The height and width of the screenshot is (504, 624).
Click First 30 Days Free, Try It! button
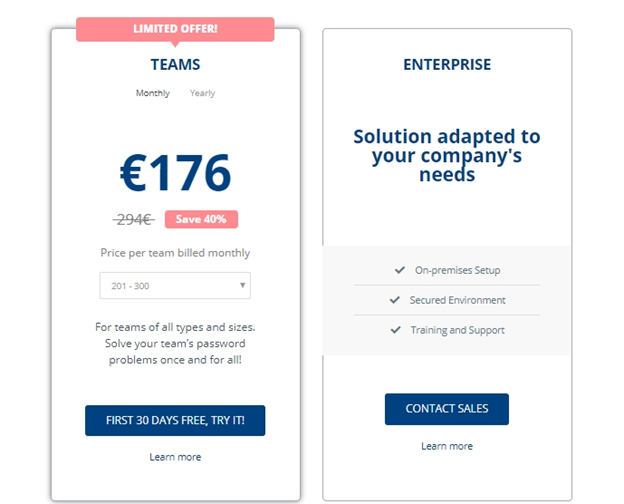click(x=175, y=420)
